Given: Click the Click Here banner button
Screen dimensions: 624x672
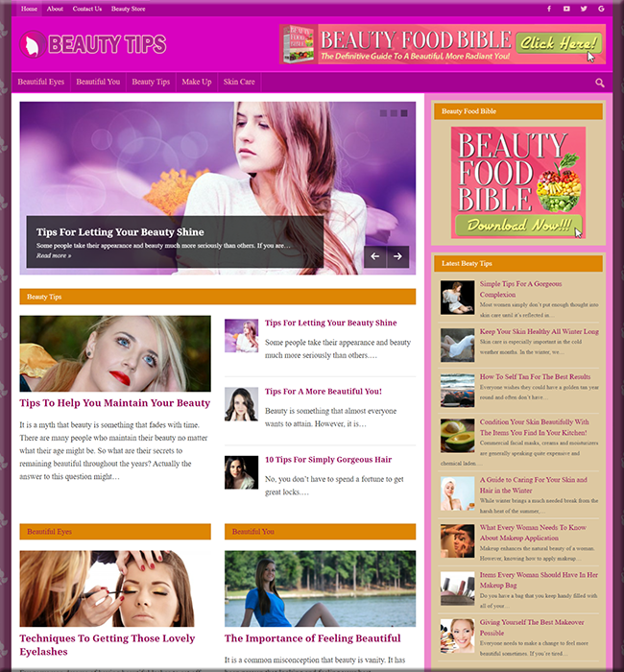Looking at the screenshot, I should (x=559, y=43).
